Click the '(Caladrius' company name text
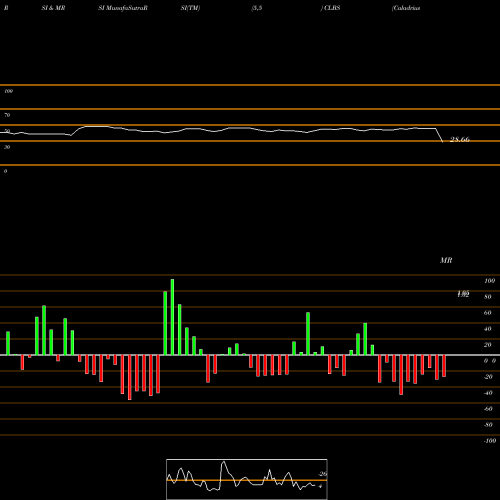The image size is (500, 500). coord(406,8)
